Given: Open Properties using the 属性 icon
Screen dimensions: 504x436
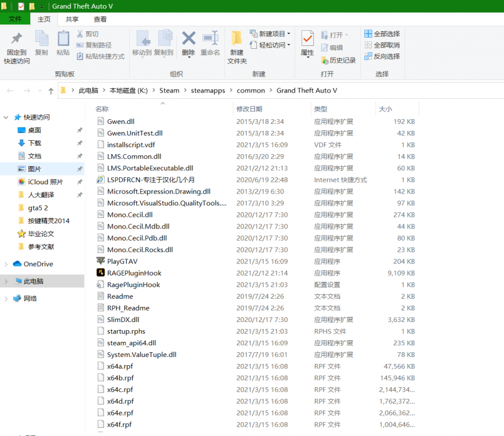Looking at the screenshot, I should coord(307,42).
